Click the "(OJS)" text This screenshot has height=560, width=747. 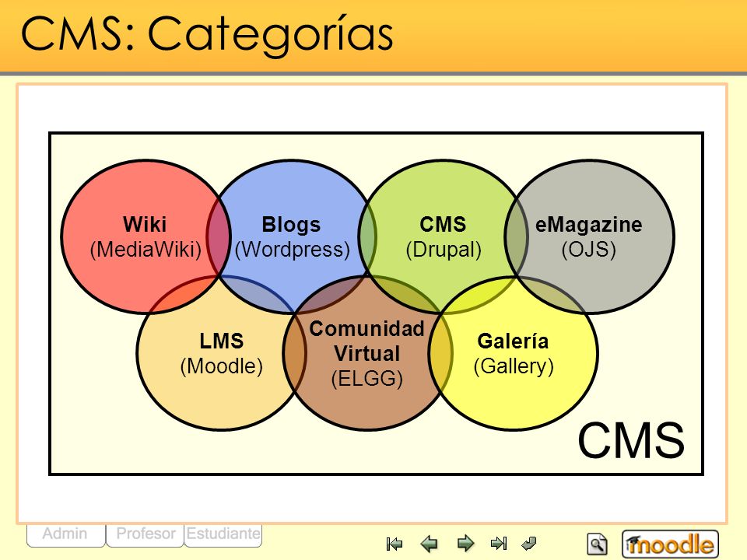pos(589,249)
